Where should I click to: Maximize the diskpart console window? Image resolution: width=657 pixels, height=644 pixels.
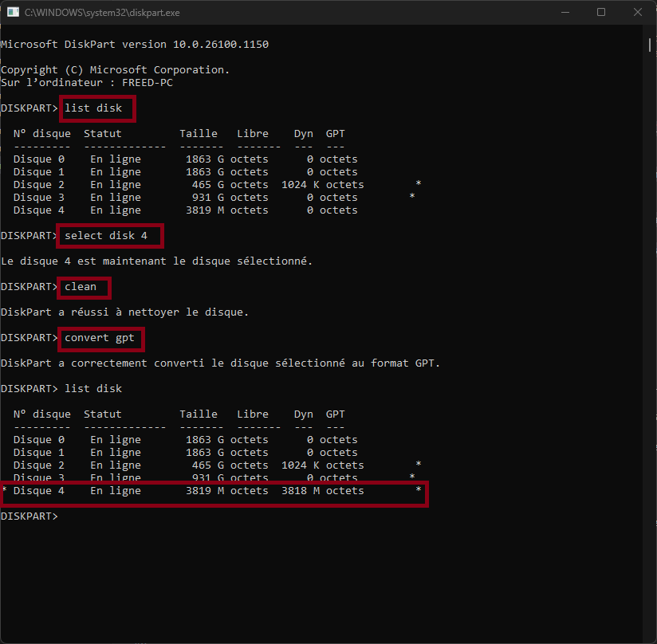click(x=601, y=13)
